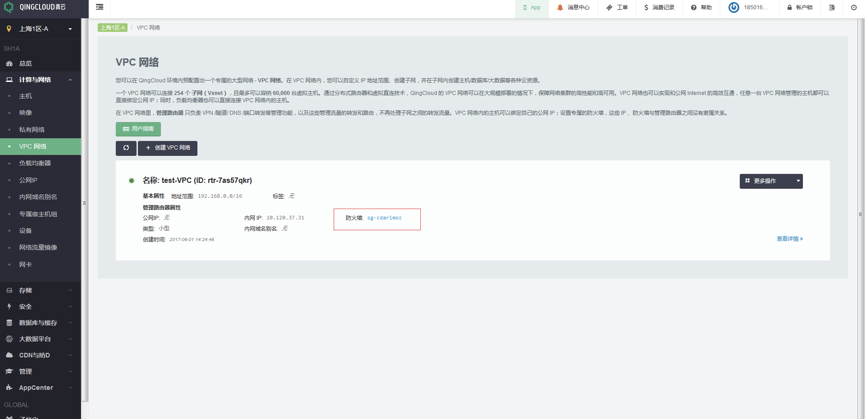Viewport: 865px width, 419px height.
Task: Click the refresh icon button
Action: (x=126, y=148)
